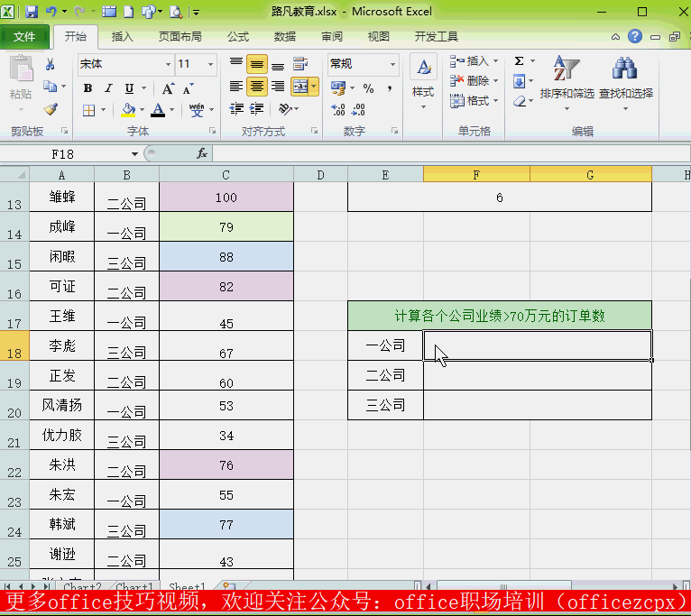Open the number format dropdown 常规
The image size is (691, 616).
click(392, 65)
